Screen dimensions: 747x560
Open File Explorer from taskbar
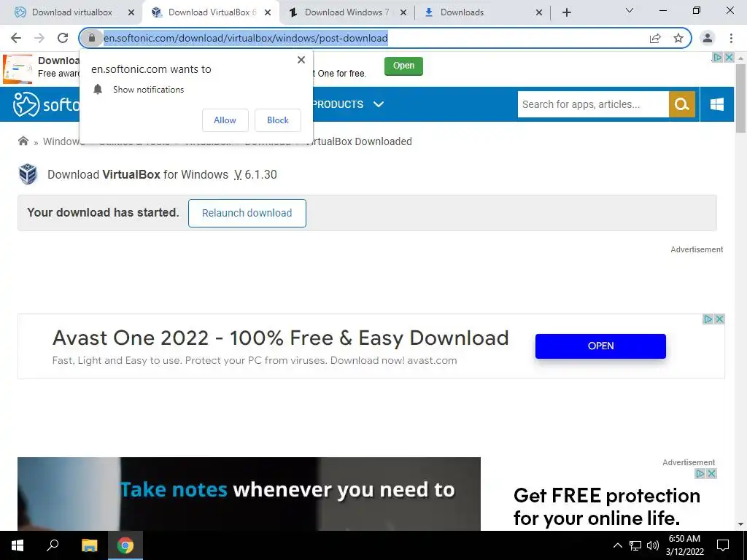click(x=89, y=545)
